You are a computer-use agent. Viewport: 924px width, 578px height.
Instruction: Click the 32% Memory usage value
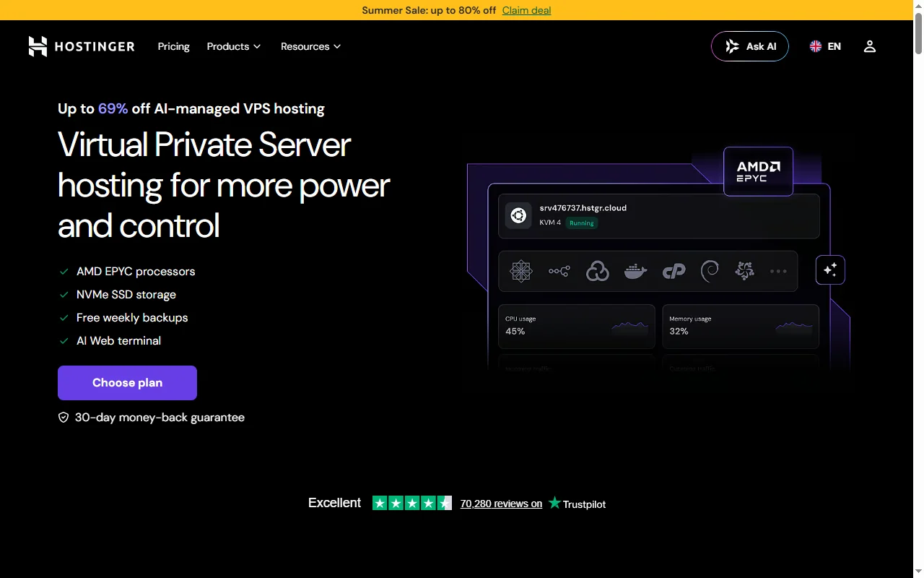[x=679, y=331]
